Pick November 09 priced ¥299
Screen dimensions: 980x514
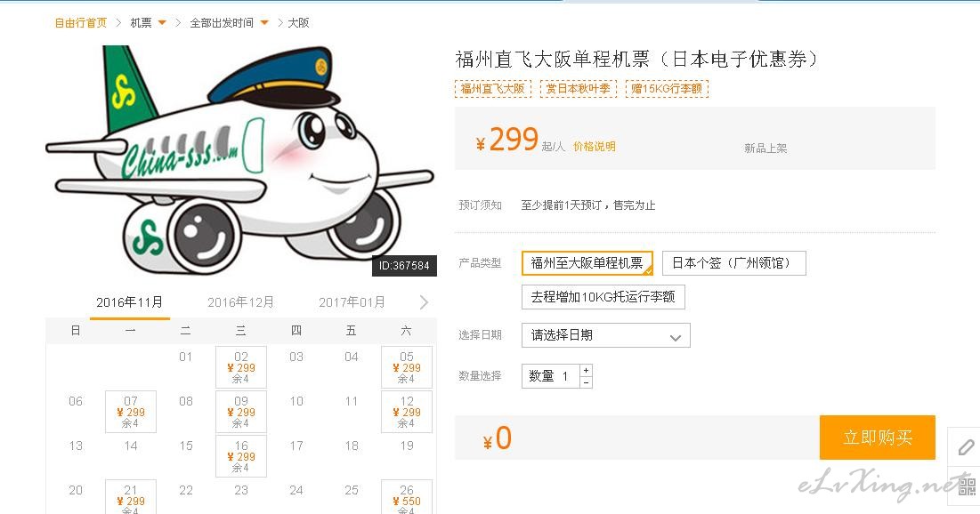pyautogui.click(x=241, y=412)
